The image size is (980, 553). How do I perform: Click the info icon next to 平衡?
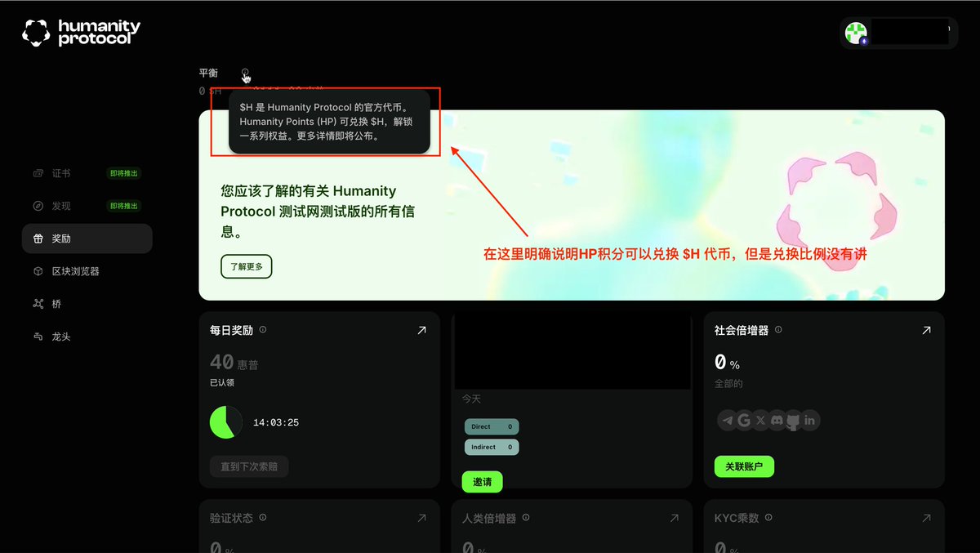pyautogui.click(x=245, y=73)
